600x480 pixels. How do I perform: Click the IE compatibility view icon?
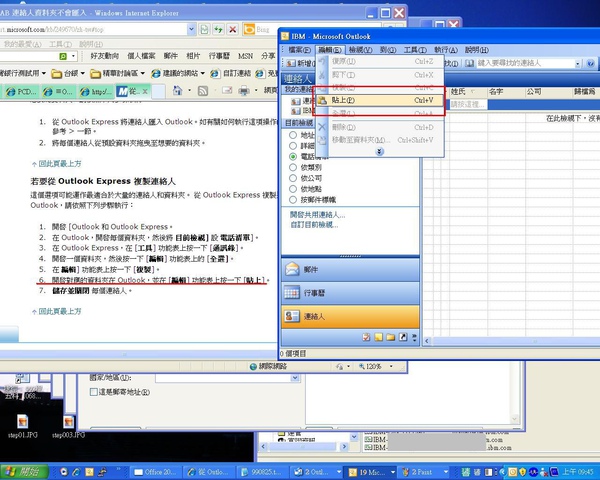click(204, 29)
